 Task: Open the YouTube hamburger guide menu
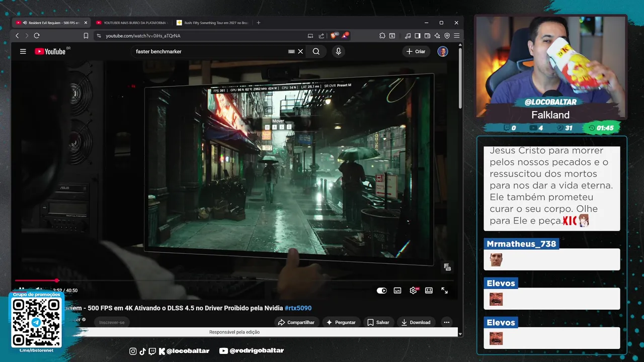(23, 51)
